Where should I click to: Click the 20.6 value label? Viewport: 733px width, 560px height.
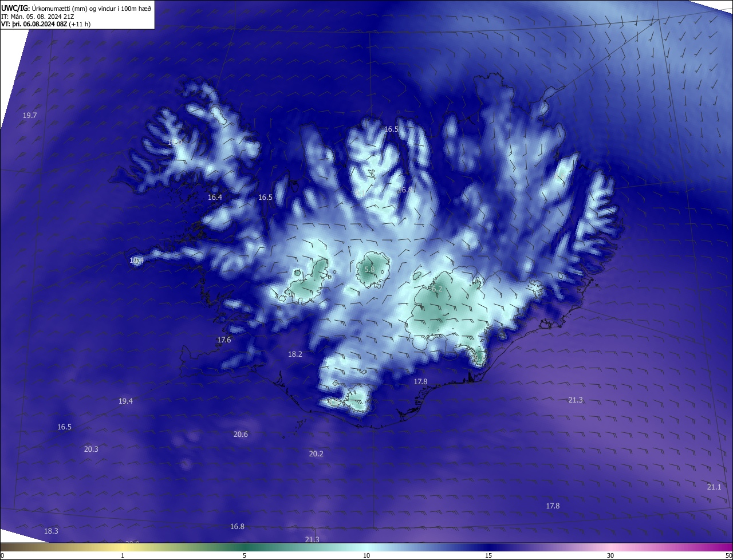(241, 435)
